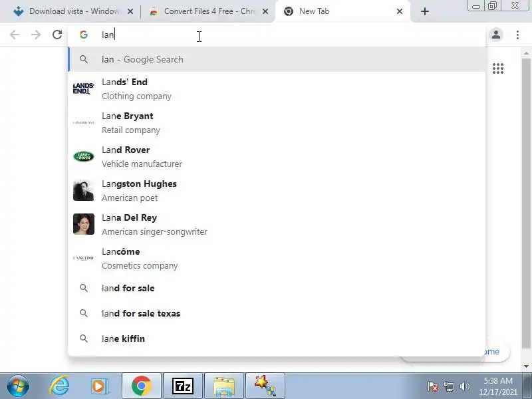Open the Windows Start menu
532x399 pixels.
pos(18,386)
